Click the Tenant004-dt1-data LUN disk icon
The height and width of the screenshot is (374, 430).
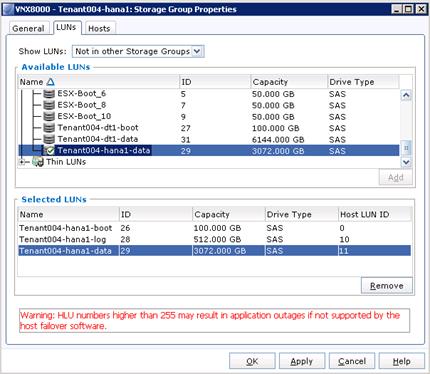point(49,139)
